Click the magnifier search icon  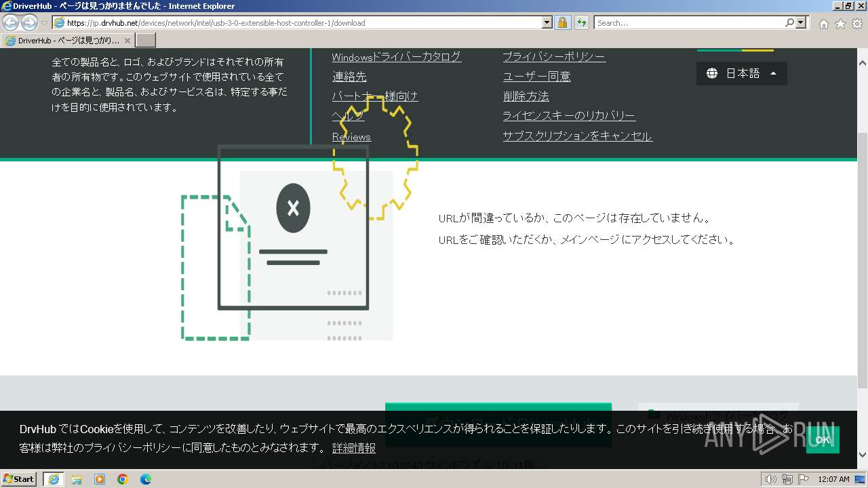point(789,22)
